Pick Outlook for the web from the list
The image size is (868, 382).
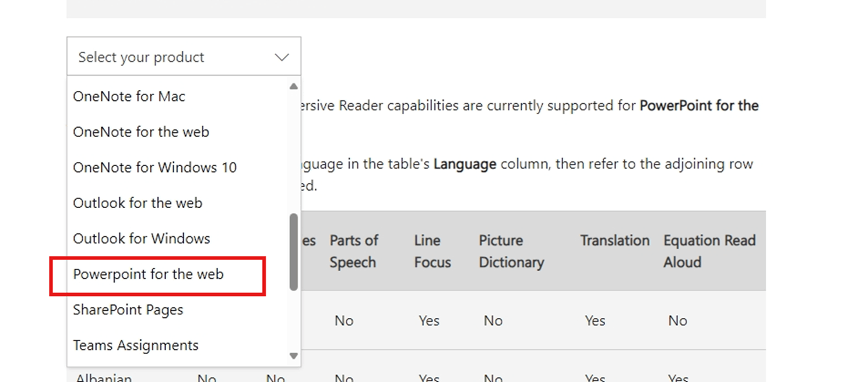click(137, 203)
